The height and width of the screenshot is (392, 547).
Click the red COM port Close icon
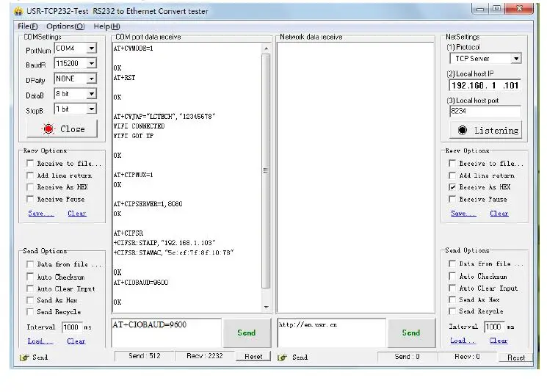point(48,129)
